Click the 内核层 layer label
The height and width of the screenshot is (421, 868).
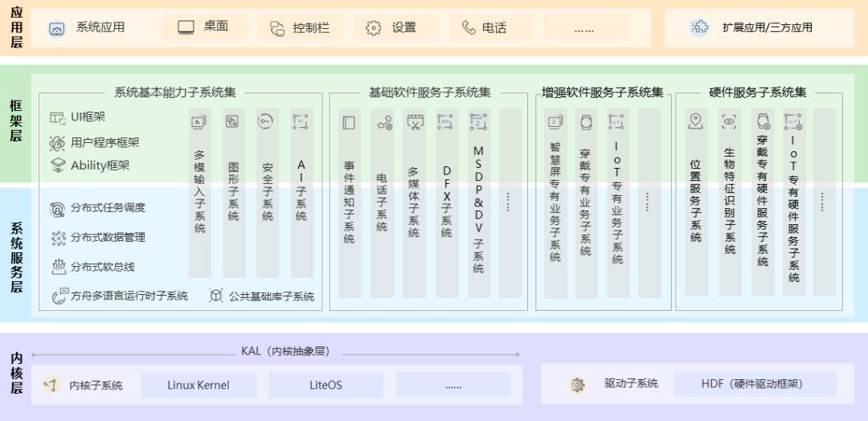(16, 373)
